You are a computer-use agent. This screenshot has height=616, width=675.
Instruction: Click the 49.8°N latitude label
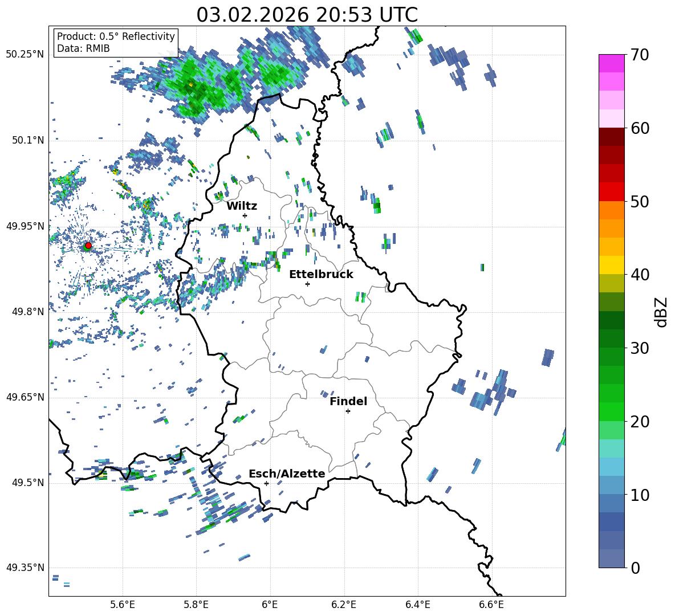pyautogui.click(x=27, y=312)
